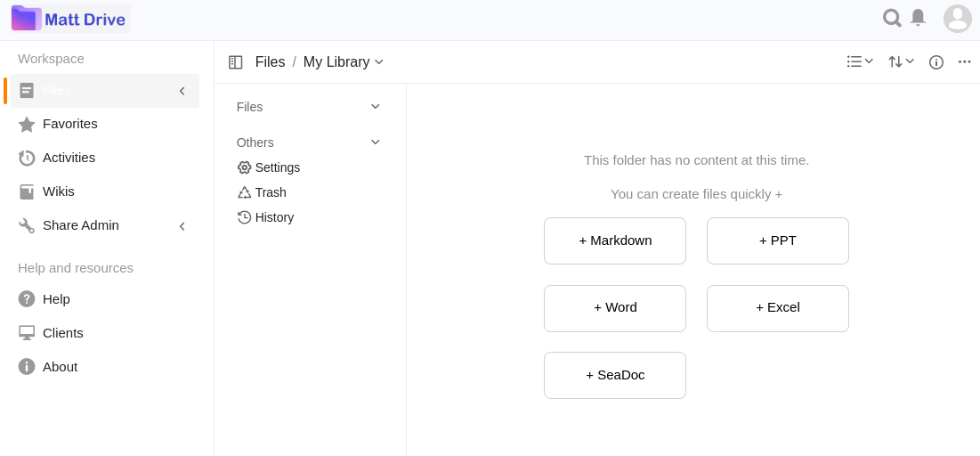The width and height of the screenshot is (980, 456).
Task: Show library details info icon
Action: point(936,62)
